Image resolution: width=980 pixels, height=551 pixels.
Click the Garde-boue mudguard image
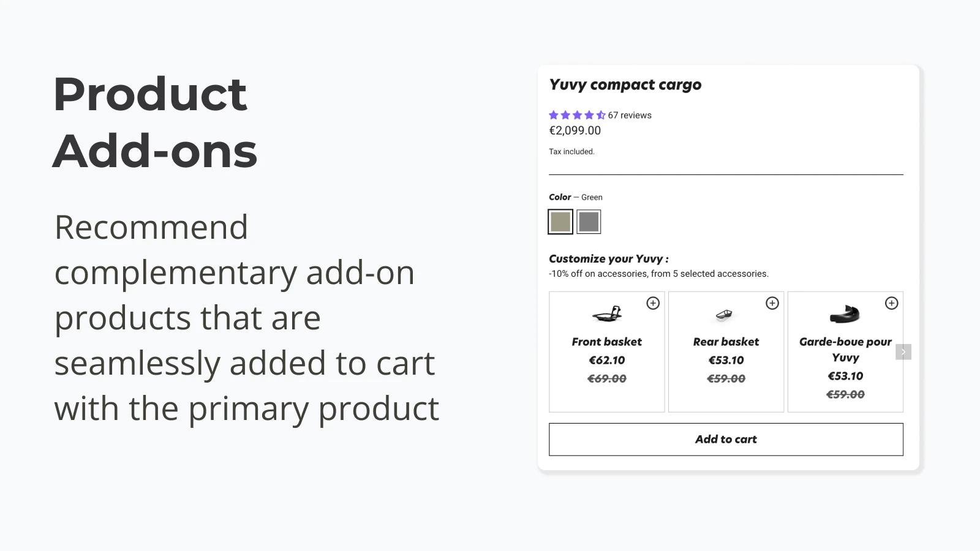point(845,315)
